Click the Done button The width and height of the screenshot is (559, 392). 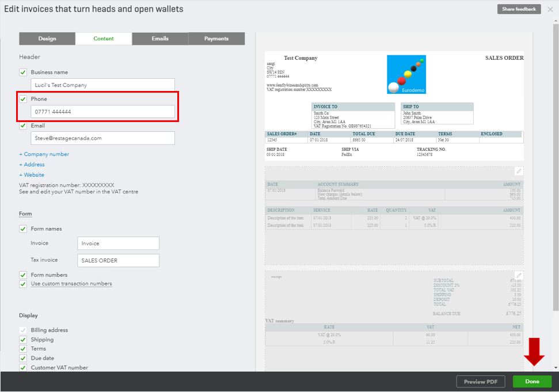coord(531,381)
